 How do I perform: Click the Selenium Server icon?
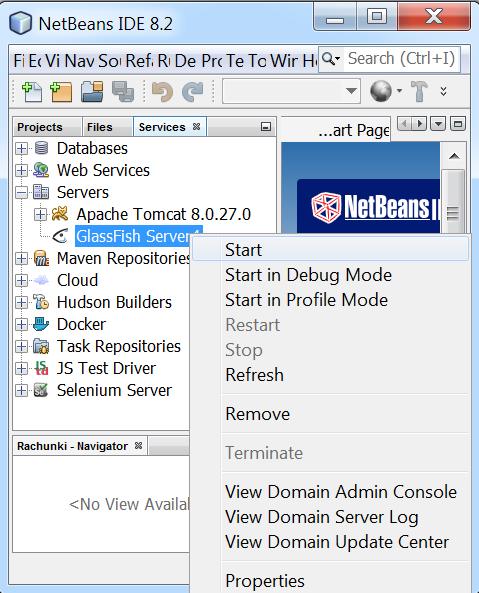41,390
